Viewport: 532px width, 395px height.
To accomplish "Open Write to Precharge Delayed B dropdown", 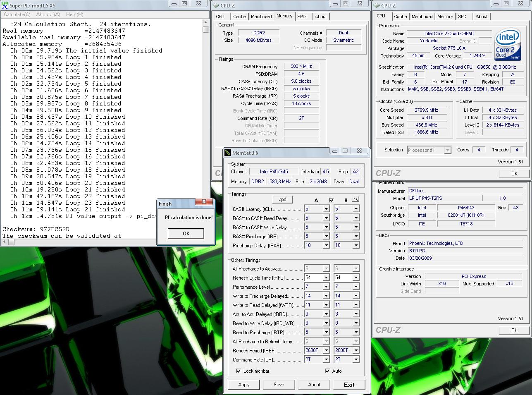I will click(x=355, y=296).
